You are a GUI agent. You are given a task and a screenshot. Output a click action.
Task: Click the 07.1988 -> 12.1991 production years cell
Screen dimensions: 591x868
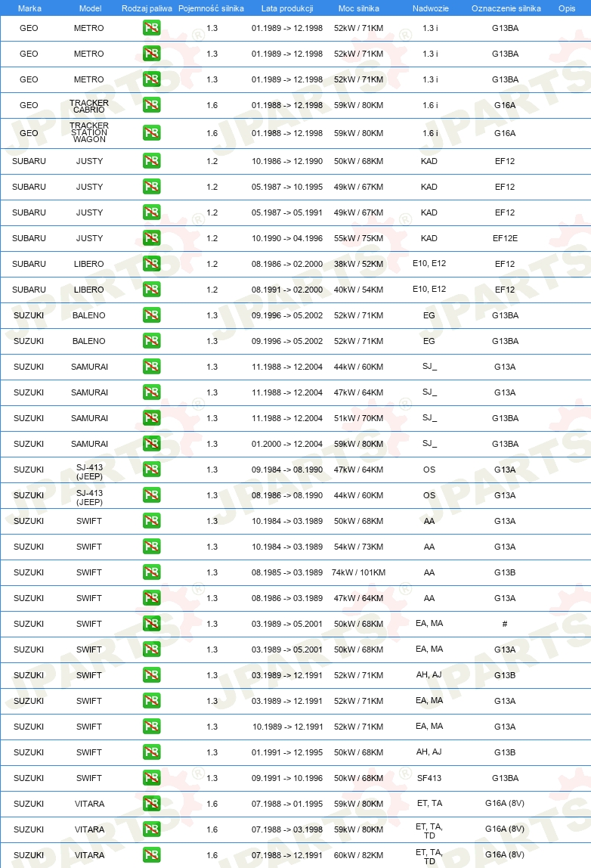pyautogui.click(x=287, y=855)
